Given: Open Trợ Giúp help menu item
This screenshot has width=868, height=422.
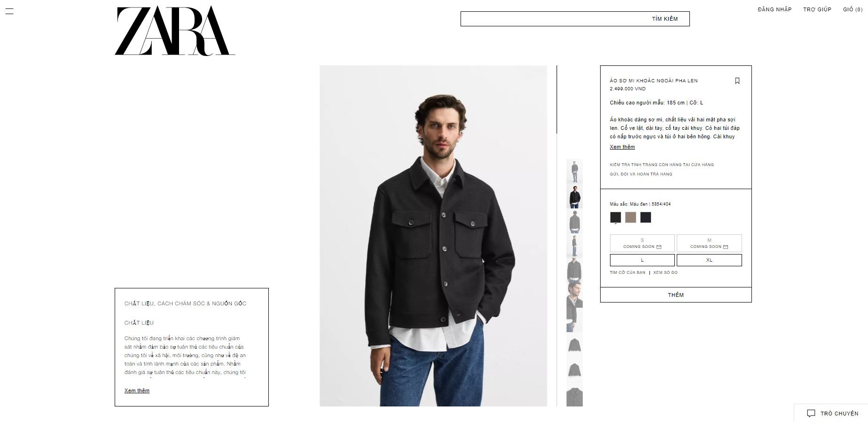Looking at the screenshot, I should click(x=817, y=9).
